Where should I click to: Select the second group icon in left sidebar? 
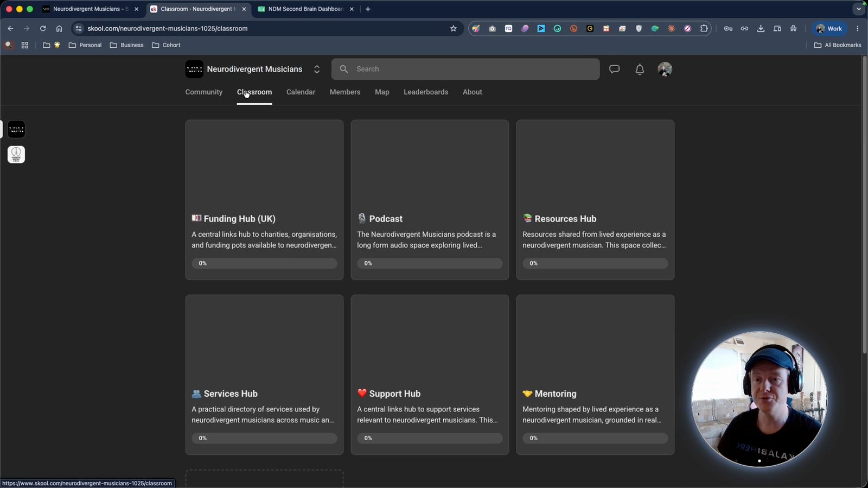click(16, 155)
